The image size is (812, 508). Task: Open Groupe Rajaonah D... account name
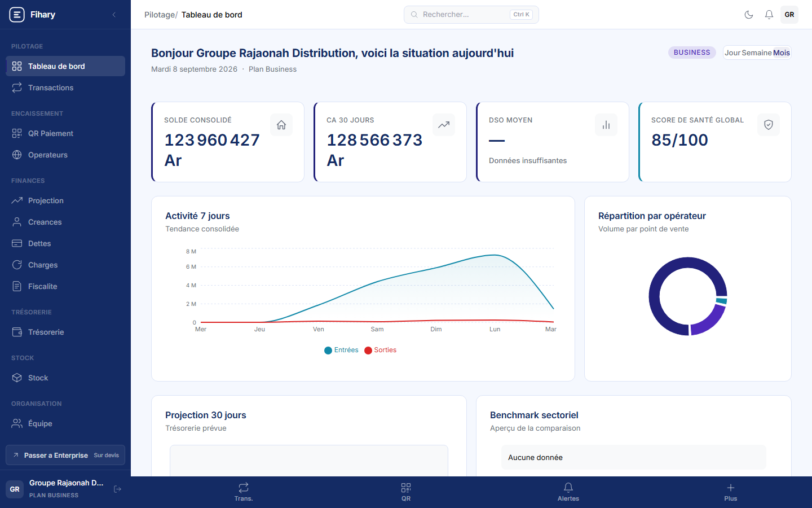67,483
